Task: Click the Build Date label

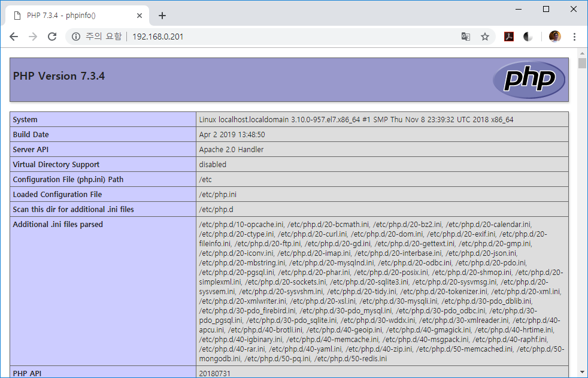Action: coord(31,135)
